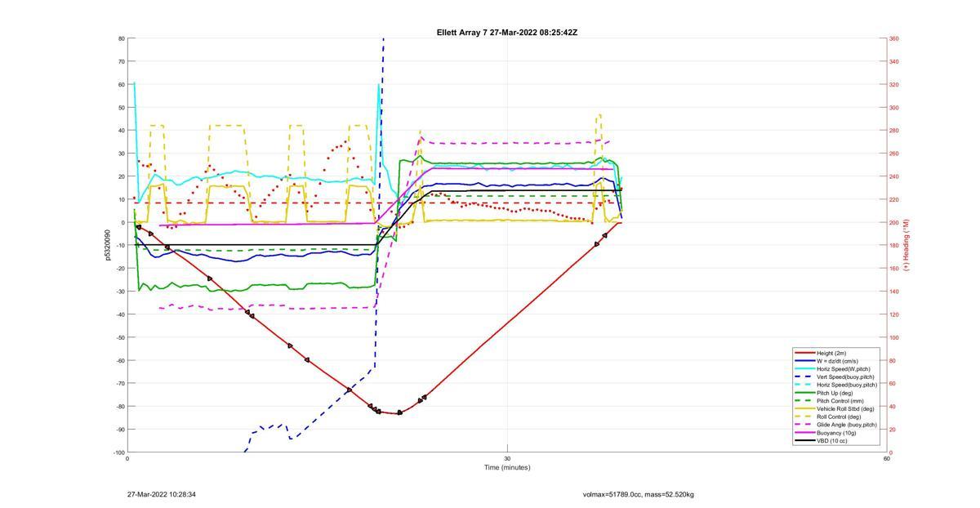Click the left y-axis tick label "40"
The image size is (980, 508).
121,131
